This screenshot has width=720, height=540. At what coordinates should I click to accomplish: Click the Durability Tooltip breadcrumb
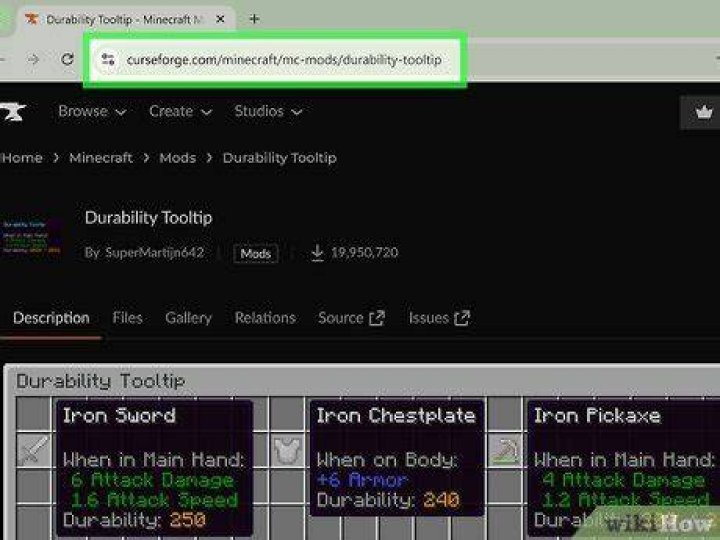coord(280,158)
